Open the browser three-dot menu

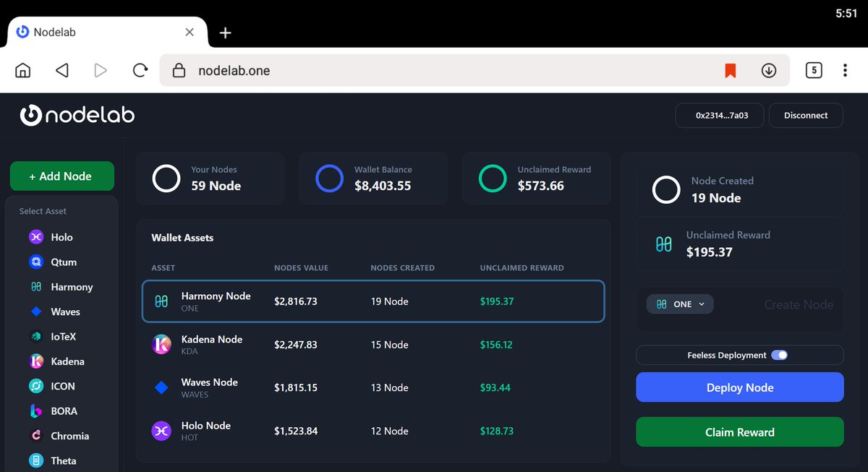tap(845, 70)
